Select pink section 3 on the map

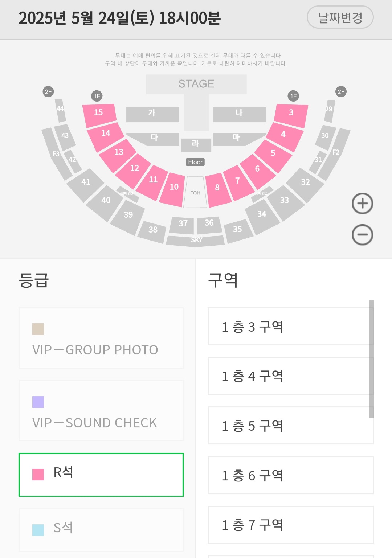coord(291,114)
